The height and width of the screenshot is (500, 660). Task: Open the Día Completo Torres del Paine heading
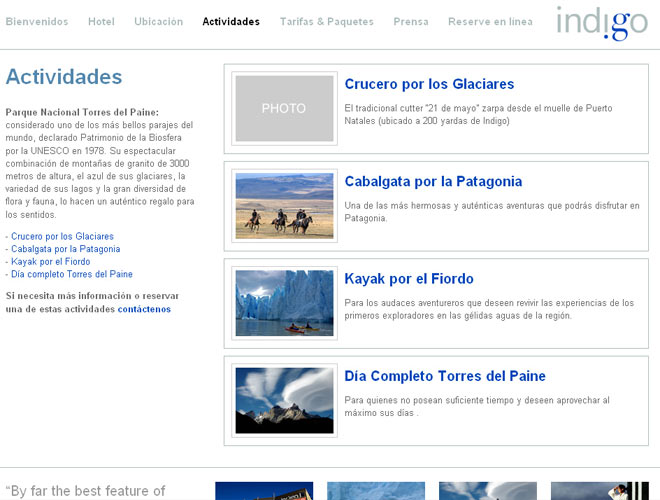(x=445, y=376)
